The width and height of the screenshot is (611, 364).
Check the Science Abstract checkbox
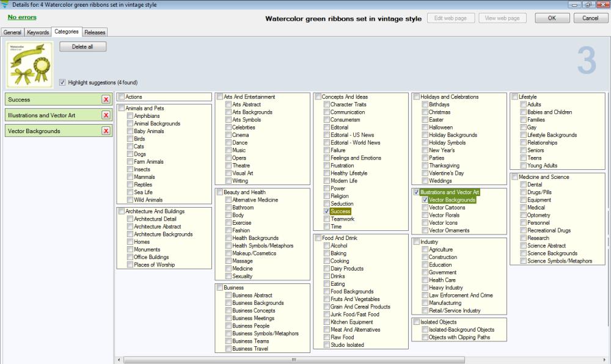click(524, 246)
